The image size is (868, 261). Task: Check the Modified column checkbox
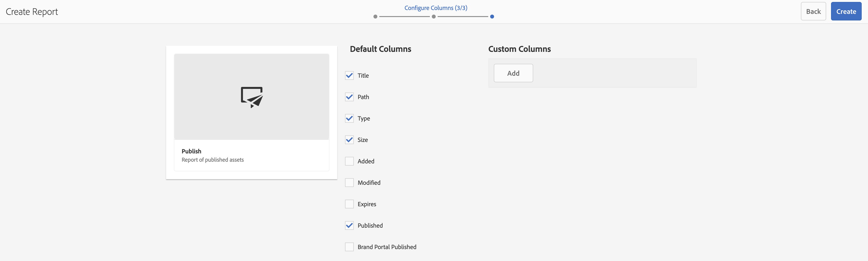coord(349,183)
